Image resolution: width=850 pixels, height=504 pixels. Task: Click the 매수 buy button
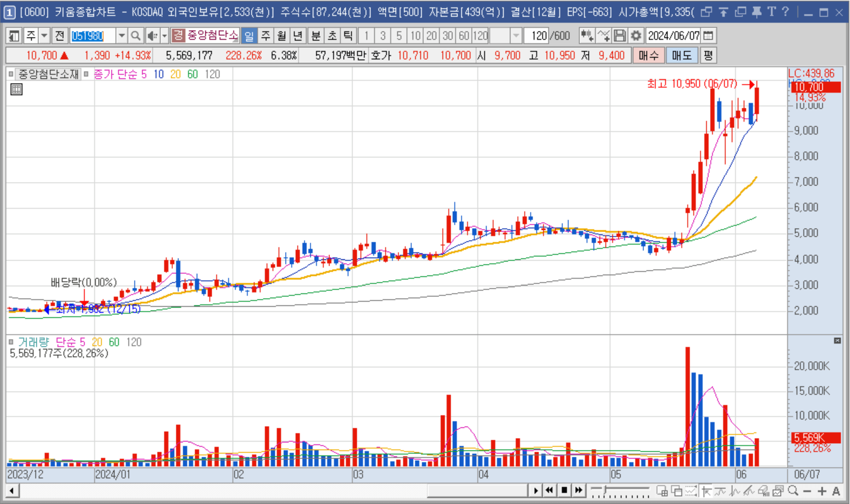coord(649,55)
